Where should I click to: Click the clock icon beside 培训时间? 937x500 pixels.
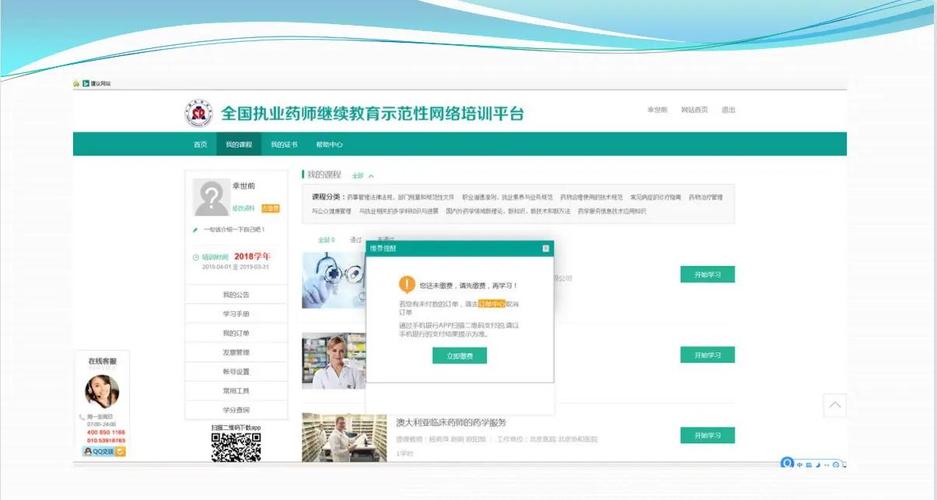tap(195, 257)
